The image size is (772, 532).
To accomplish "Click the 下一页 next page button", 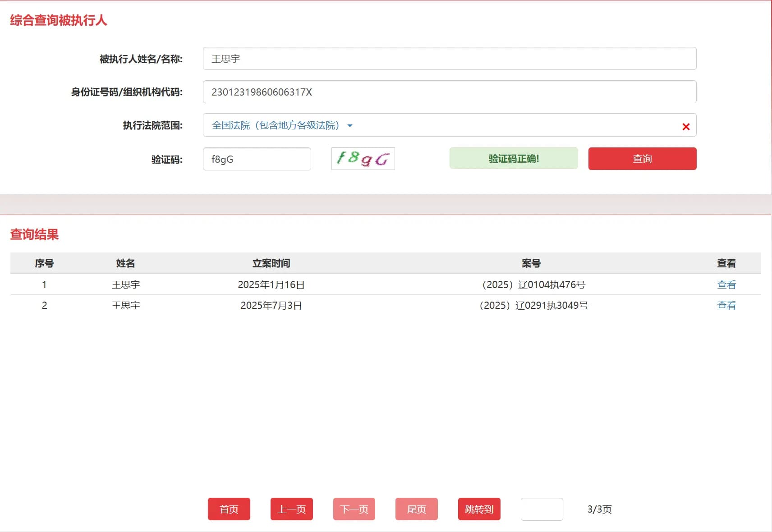I will point(354,509).
